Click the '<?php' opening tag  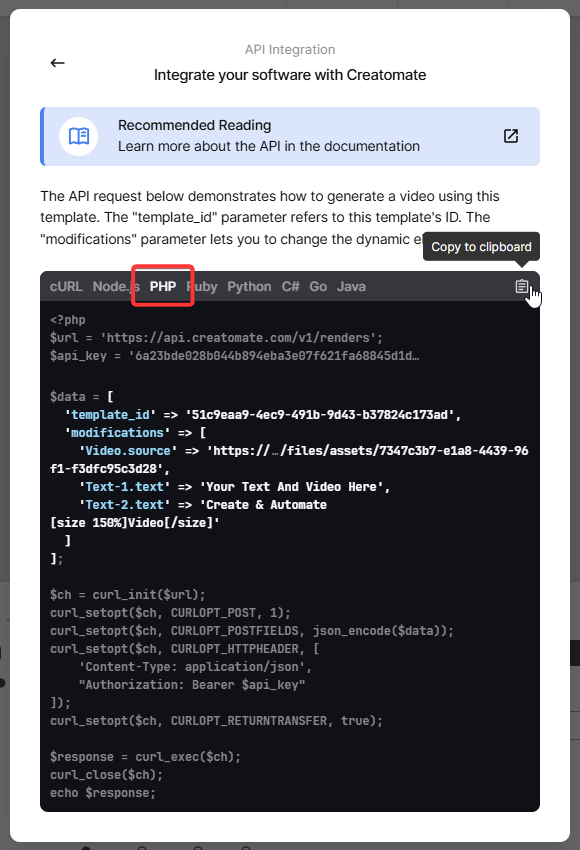pos(67,320)
